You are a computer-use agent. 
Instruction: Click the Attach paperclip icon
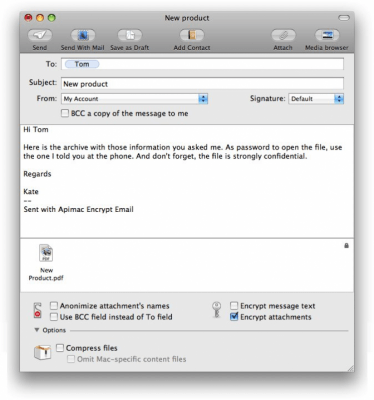283,35
